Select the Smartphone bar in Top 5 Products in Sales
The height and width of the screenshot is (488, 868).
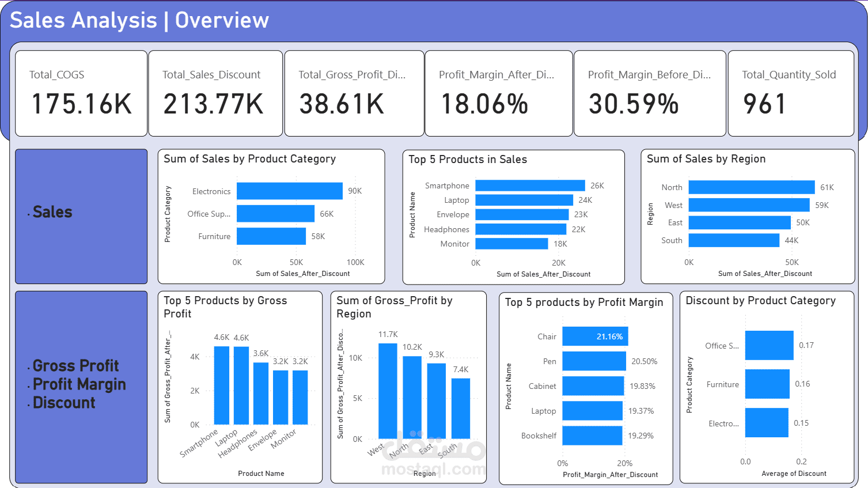pos(530,186)
